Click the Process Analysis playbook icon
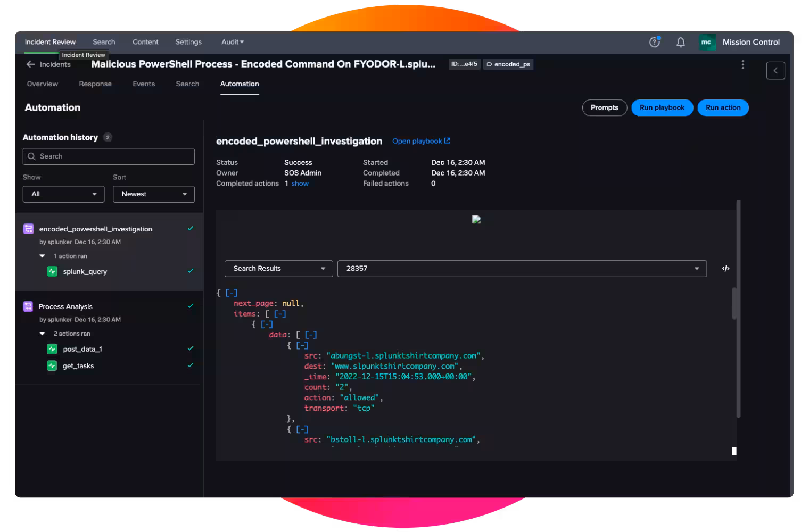Viewport: 809px width, 532px height. click(x=28, y=306)
